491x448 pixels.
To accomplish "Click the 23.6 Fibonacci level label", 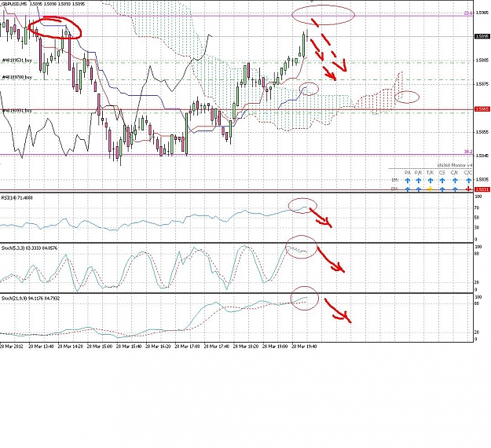I will [x=468, y=13].
